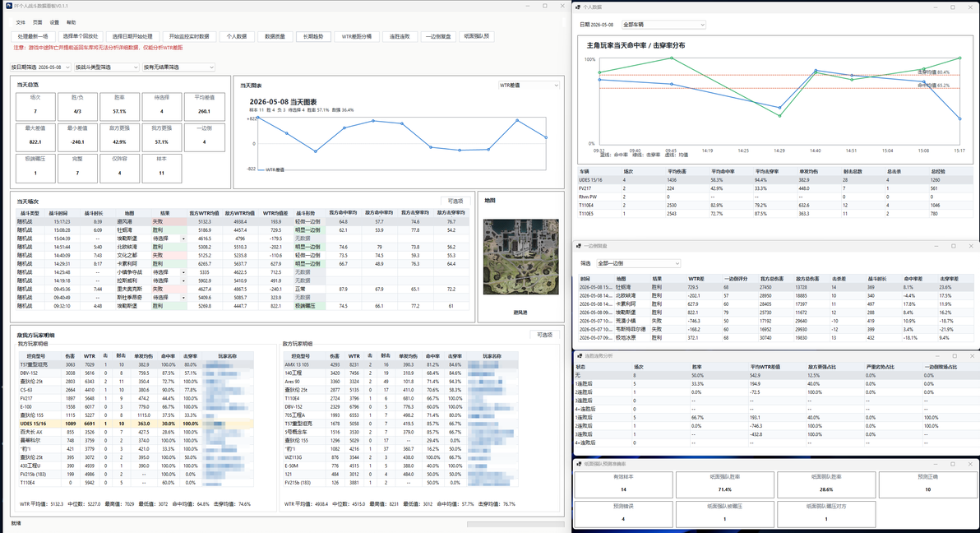Screen dimensions: 980x533
Task: Open the WTR差值 chart type dropdown
Action: click(529, 85)
